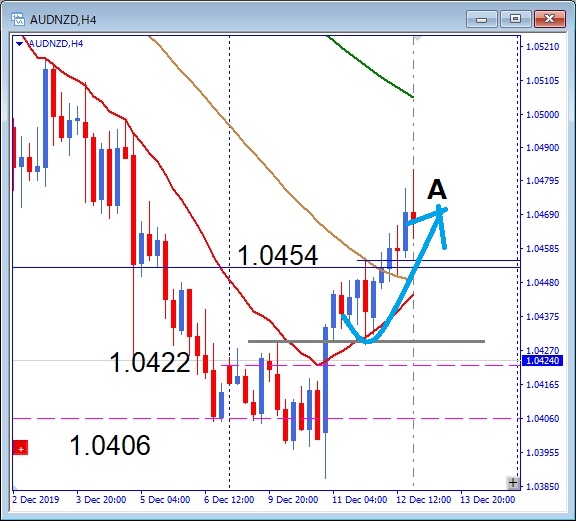Click the 1.03850 price scale value
The height and width of the screenshot is (521, 576).
[543, 486]
